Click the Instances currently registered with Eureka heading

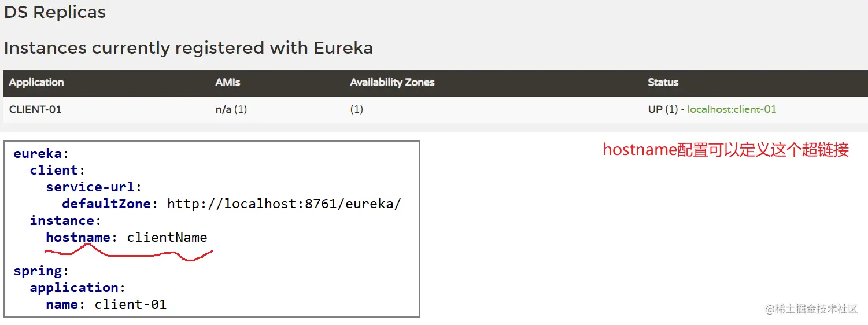[188, 48]
